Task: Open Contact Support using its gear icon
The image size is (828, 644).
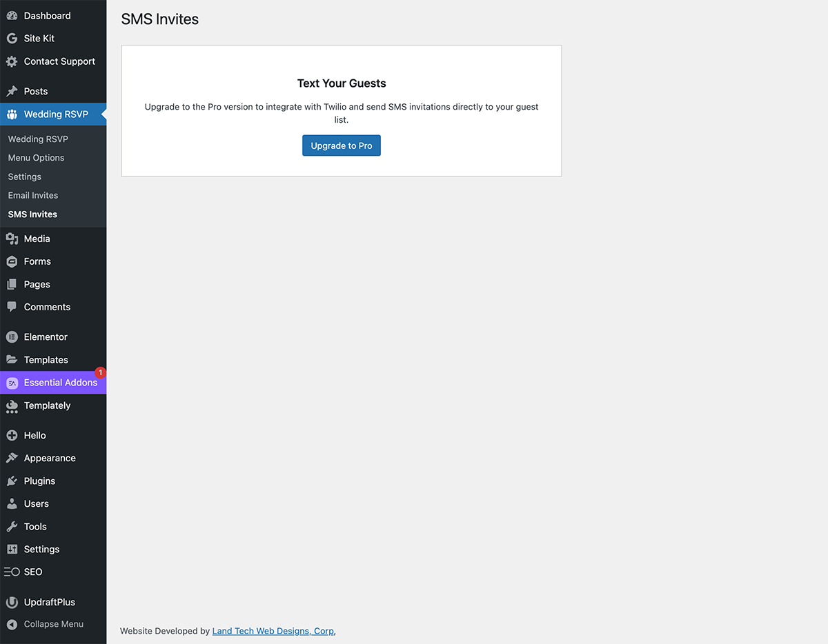Action: point(11,61)
